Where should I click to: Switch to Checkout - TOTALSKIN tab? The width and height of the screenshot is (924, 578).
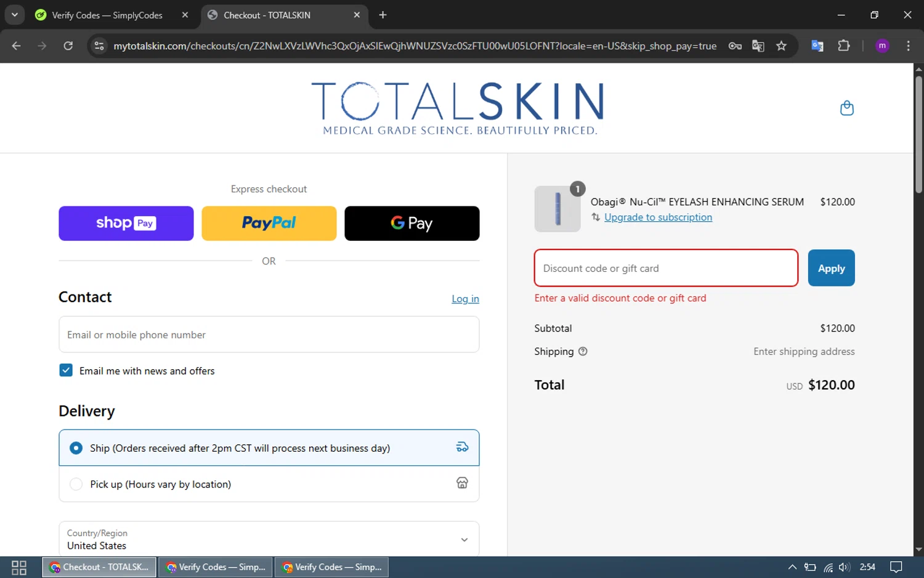267,15
